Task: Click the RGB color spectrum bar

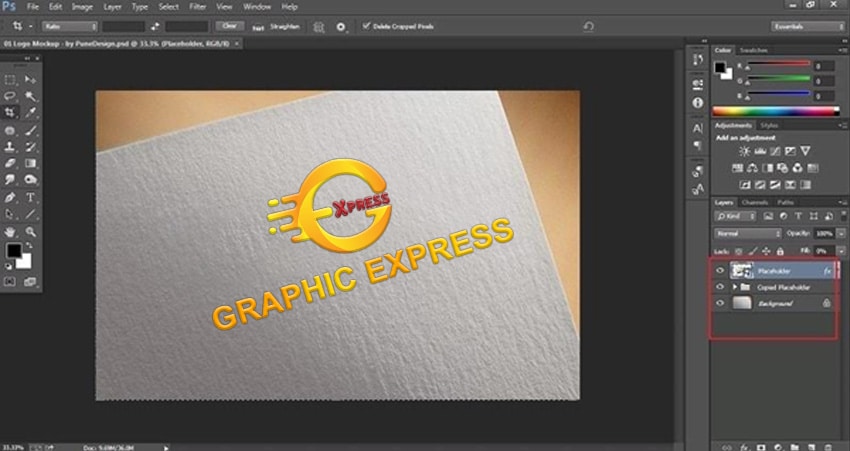Action: [775, 110]
